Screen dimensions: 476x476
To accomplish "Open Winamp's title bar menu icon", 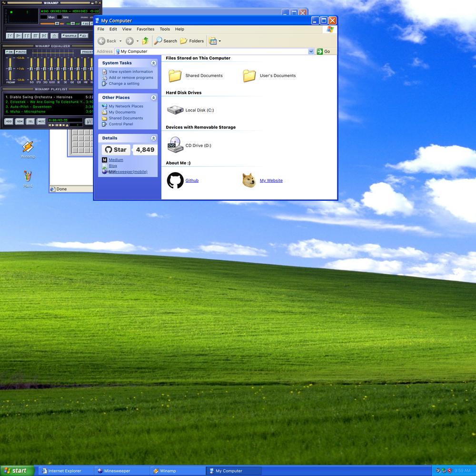I will pos(4,3).
